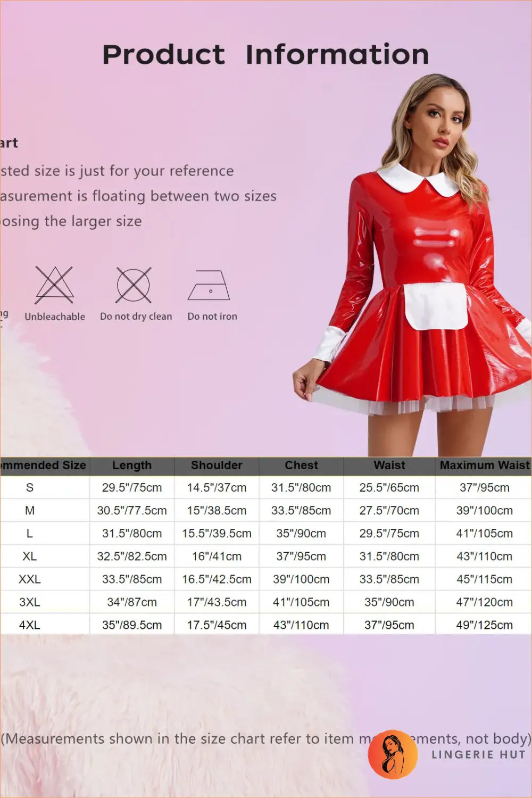Click size XXL maximum waist '45"/115cm'
Screen dimensions: 532x798
tap(485, 579)
